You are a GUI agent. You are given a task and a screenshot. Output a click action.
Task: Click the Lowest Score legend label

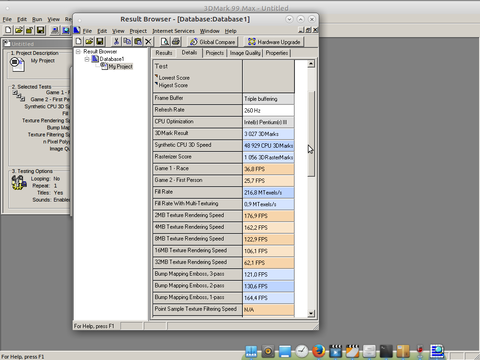(x=174, y=78)
